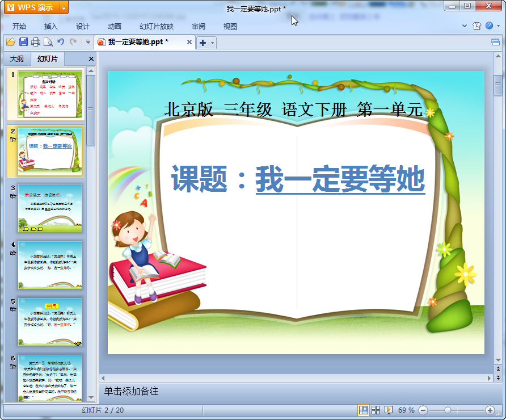Open the 开始 ribbon tab
Image resolution: width=506 pixels, height=420 pixels.
(19, 27)
